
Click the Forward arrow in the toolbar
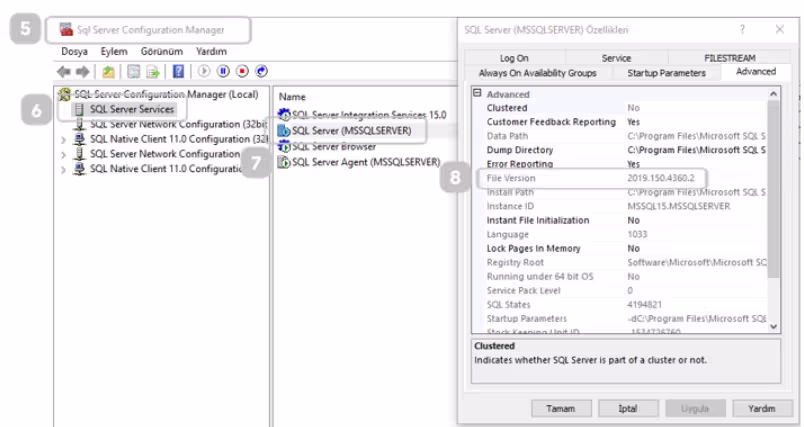coord(82,72)
